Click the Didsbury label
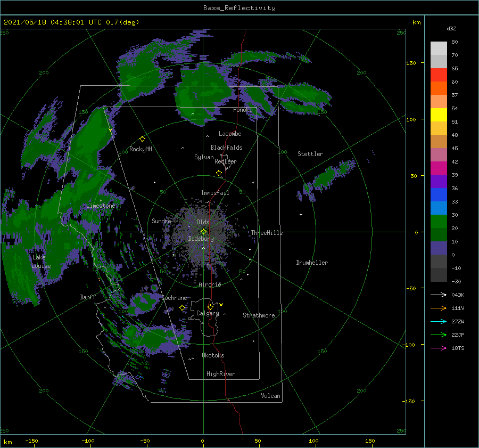The image size is (479, 448). click(x=201, y=239)
